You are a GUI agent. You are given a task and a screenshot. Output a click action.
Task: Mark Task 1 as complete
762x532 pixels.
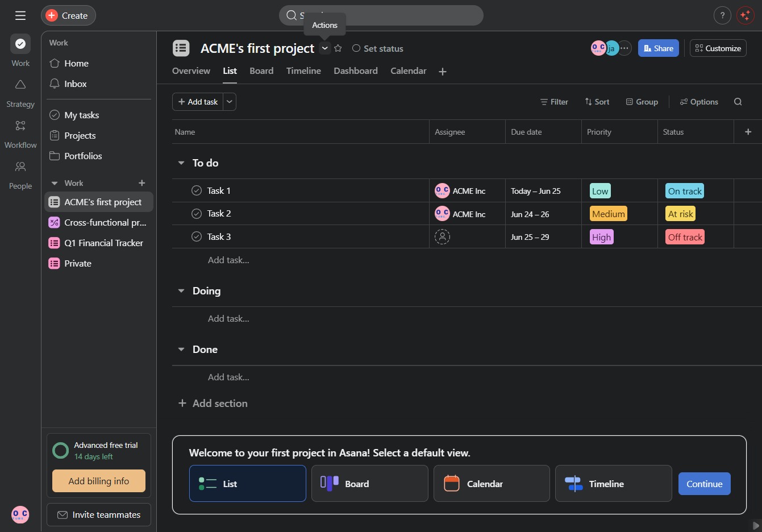(197, 190)
